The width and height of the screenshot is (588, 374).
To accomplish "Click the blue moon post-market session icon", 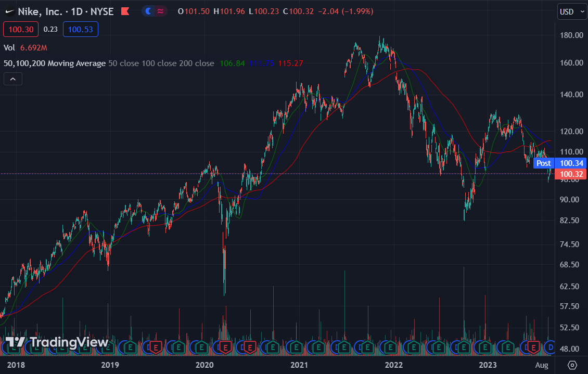I will click(x=148, y=11).
